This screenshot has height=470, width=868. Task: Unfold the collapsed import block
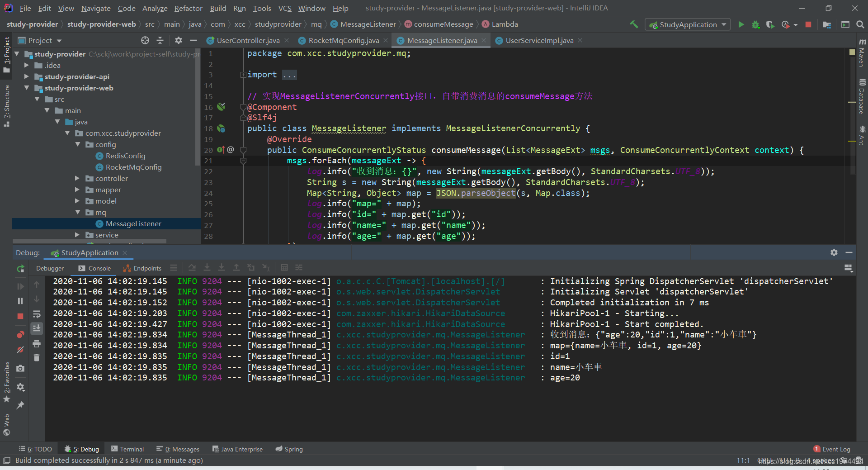pos(243,75)
